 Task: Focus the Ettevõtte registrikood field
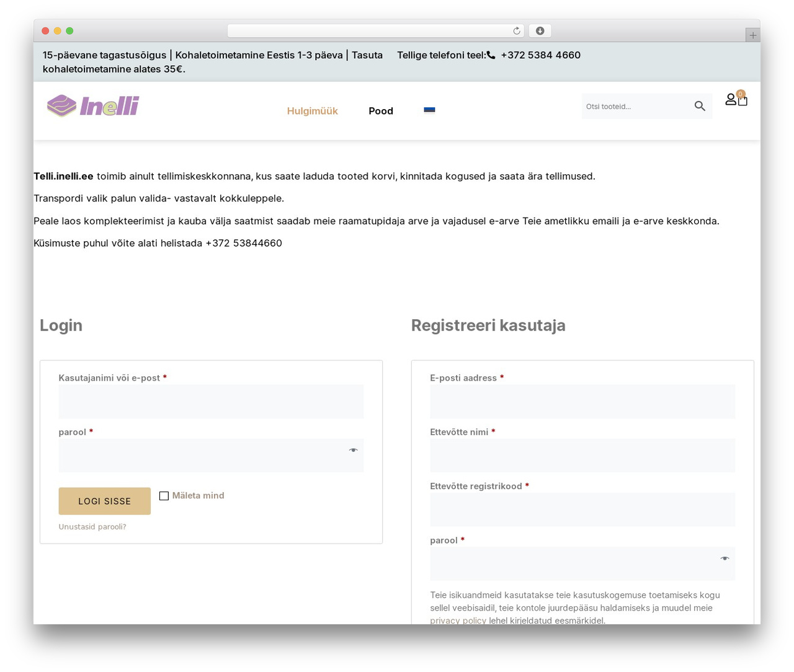pos(582,510)
